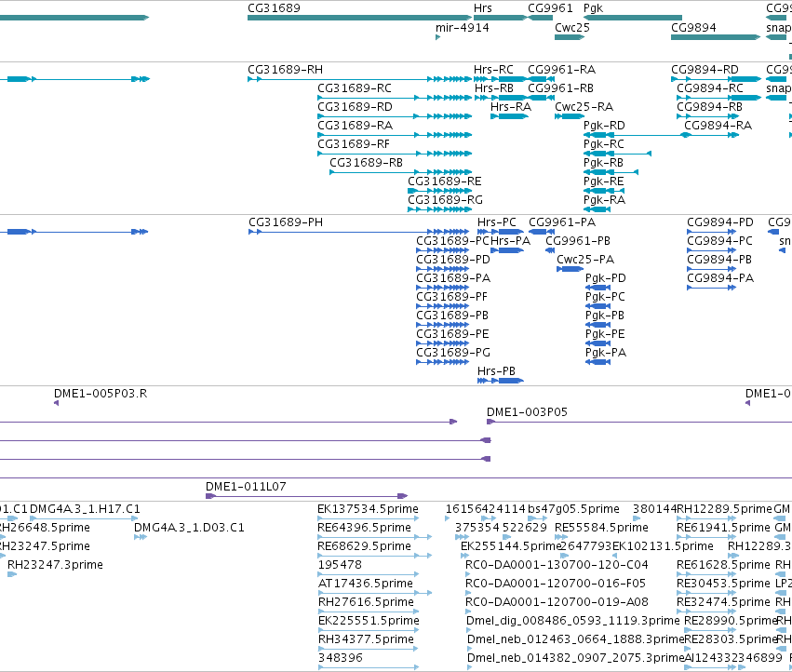Viewport: 792px width, 672px height.
Task: Open EST RH34377.5prime
Action: pos(366,639)
